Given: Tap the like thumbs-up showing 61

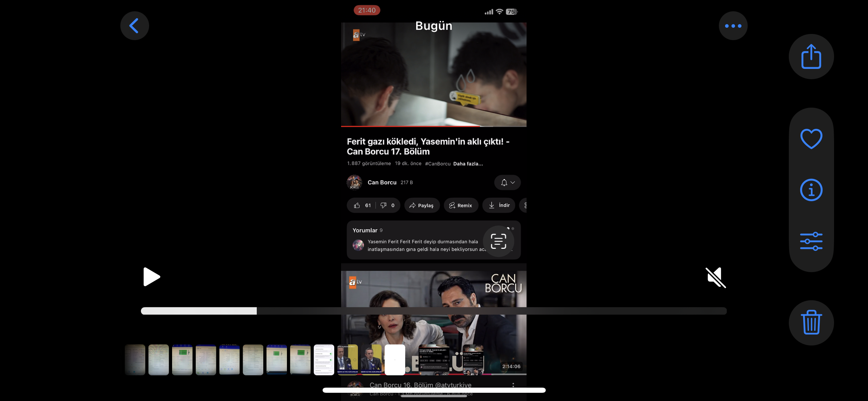Looking at the screenshot, I should coord(362,205).
